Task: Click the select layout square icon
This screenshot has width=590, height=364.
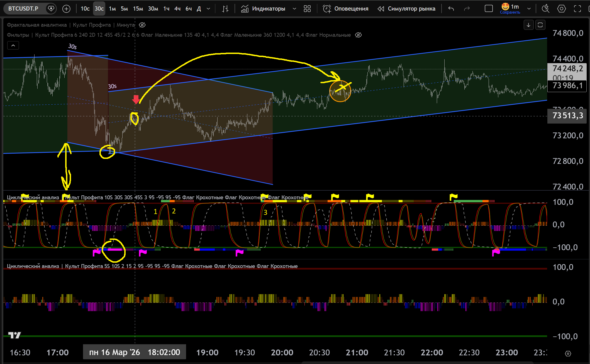Action: 489,9
